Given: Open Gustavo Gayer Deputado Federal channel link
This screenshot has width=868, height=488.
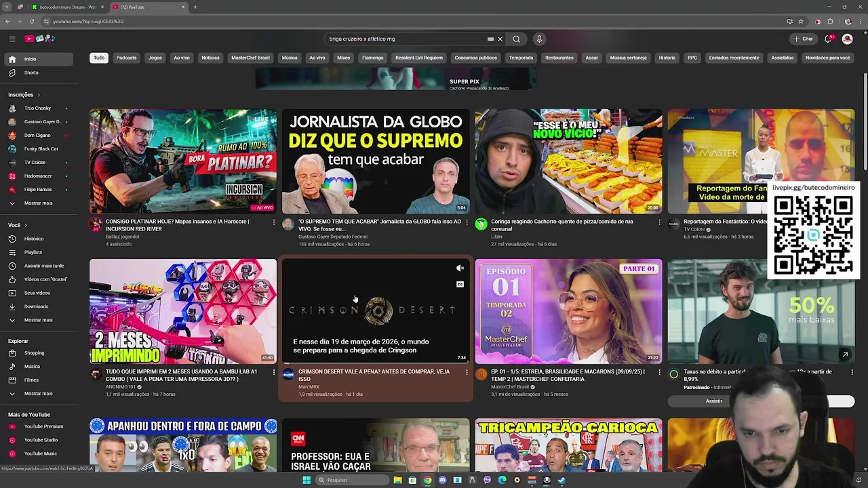Looking at the screenshot, I should (x=333, y=237).
